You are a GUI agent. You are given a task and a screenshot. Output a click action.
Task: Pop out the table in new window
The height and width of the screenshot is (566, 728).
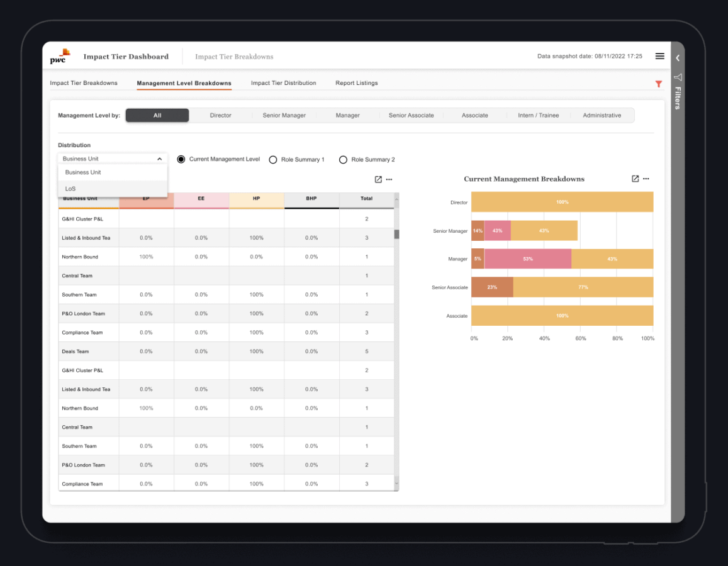pos(378,179)
